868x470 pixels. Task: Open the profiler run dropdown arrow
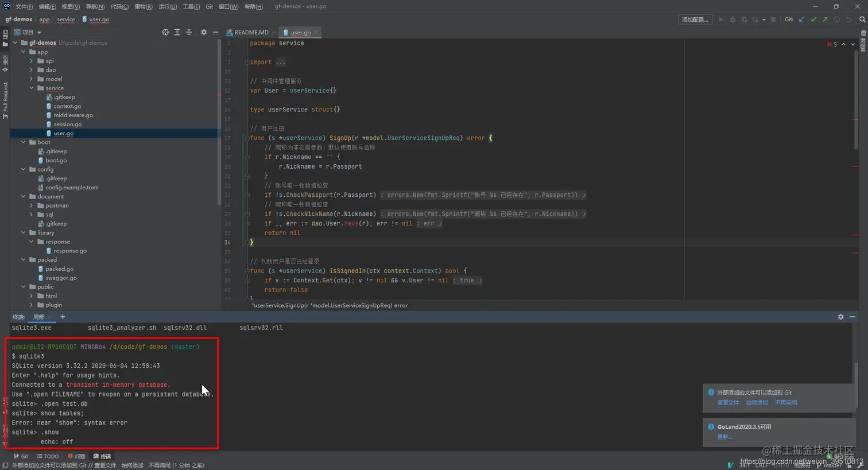click(x=764, y=20)
